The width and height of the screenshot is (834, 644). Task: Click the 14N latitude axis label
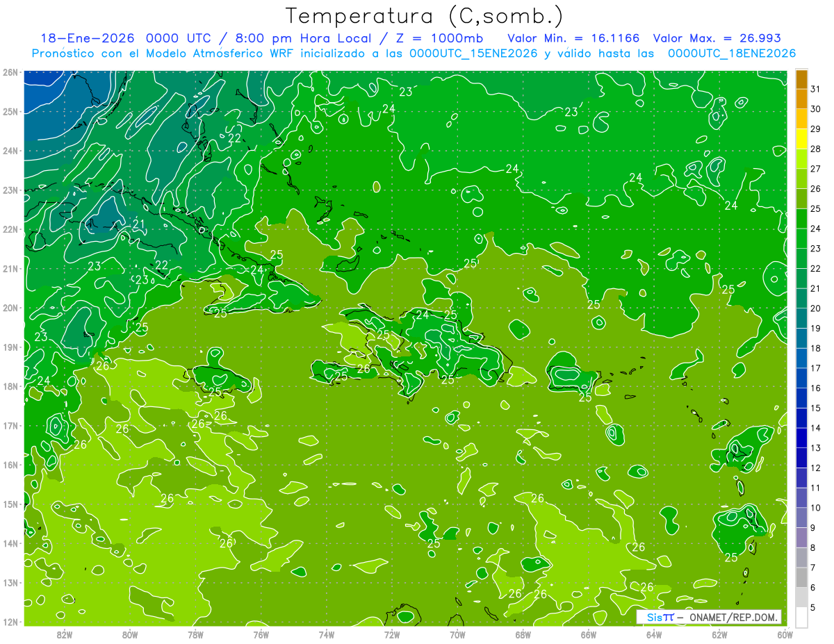click(10, 543)
